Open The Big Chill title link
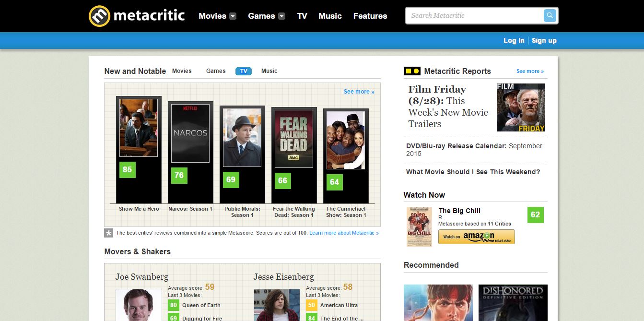 click(459, 211)
